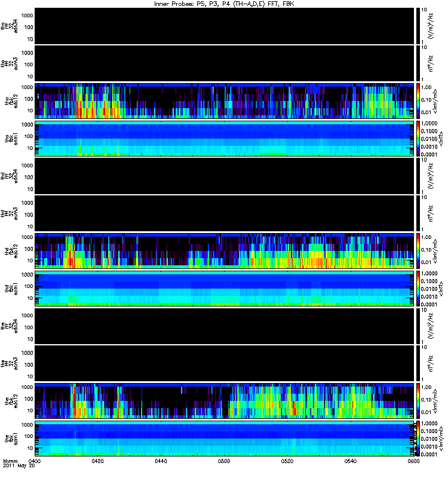The width and height of the screenshot is (448, 478).
Task: Click the nT²/Hz units label beside thd scm3
Action: (x=431, y=214)
